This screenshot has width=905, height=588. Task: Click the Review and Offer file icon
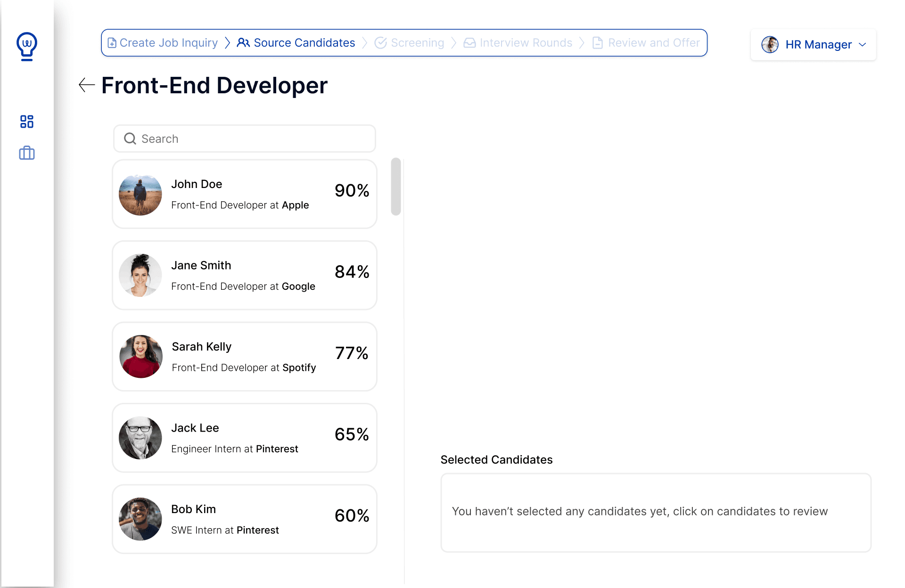click(598, 42)
